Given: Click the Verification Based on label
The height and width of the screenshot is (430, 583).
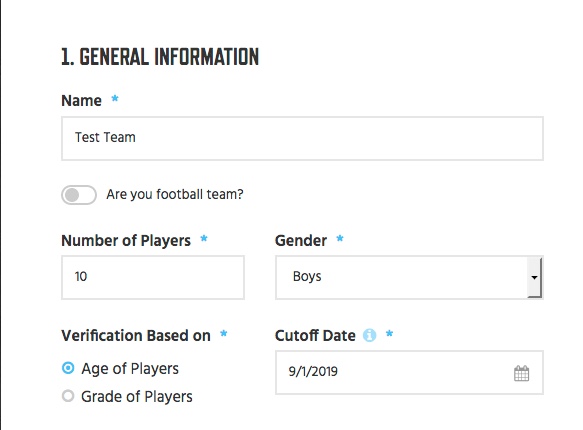Looking at the screenshot, I should pyautogui.click(x=136, y=336).
